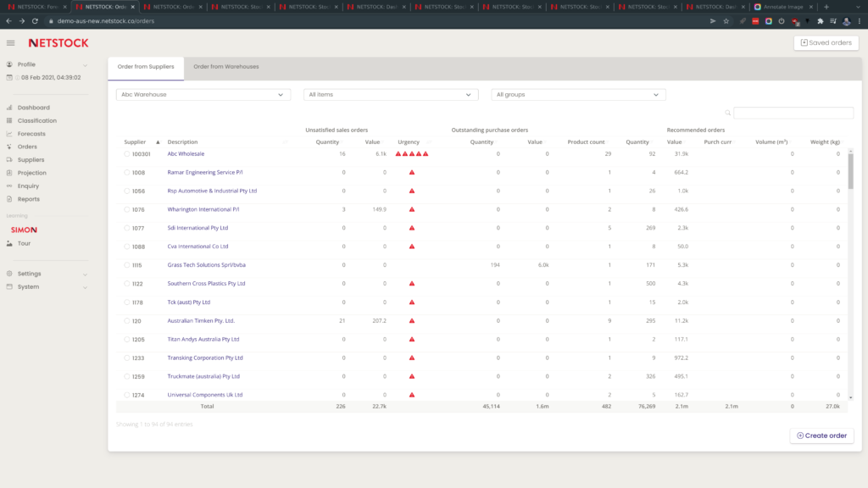Click the Create order button

point(821,435)
